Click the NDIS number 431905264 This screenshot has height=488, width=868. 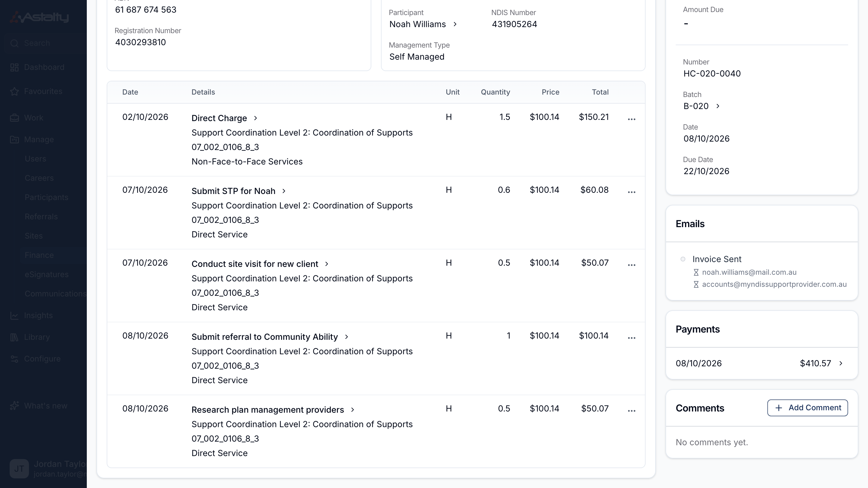[x=514, y=24]
